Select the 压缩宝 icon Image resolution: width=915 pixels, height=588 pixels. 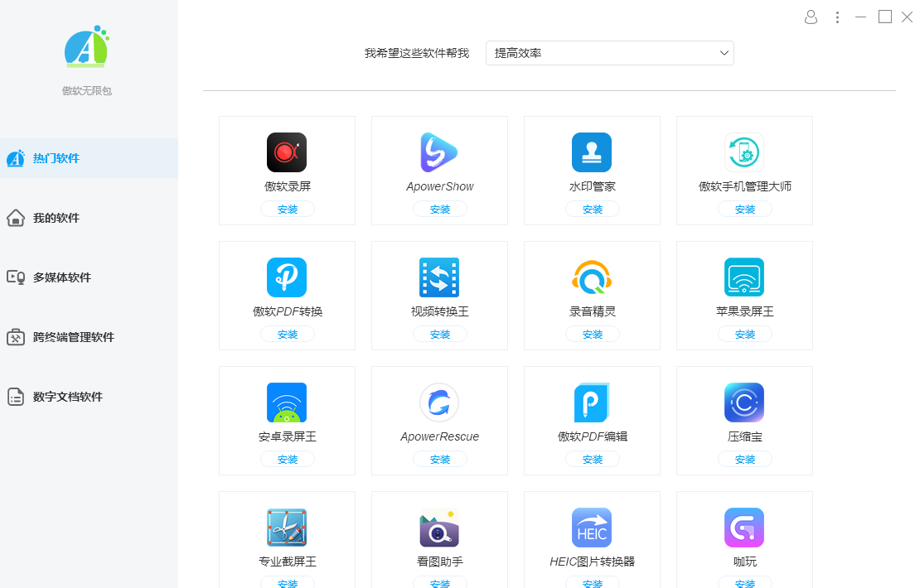(x=744, y=402)
